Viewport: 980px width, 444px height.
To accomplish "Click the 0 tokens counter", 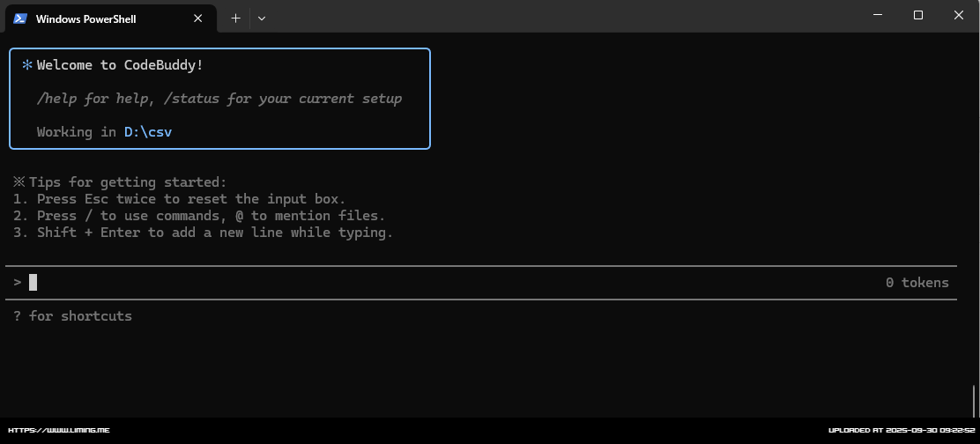I will 917,283.
